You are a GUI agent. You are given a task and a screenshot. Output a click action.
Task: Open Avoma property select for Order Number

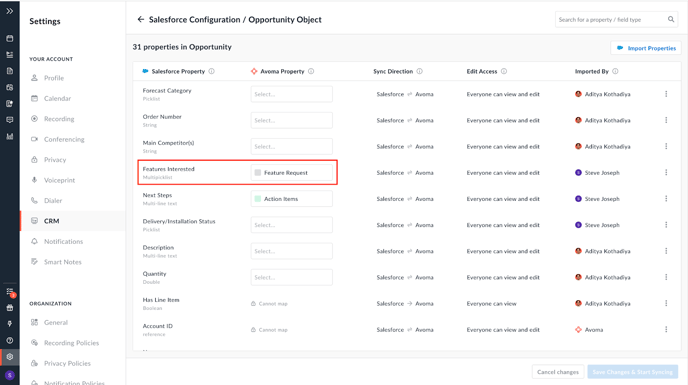(x=291, y=120)
